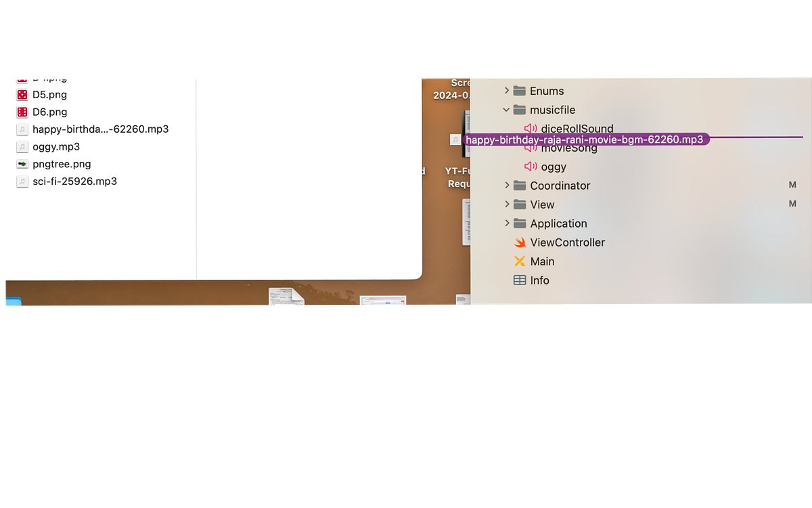Click the speaker icon beside movieSong
The image size is (812, 508).
529,148
